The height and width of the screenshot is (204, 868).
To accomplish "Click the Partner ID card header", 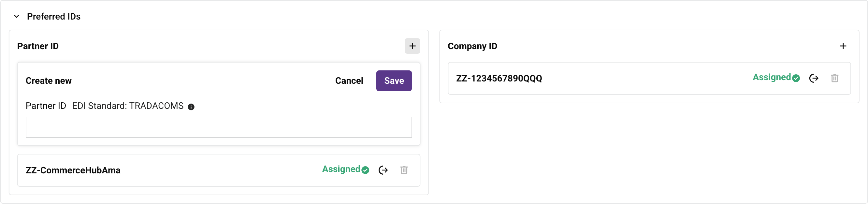I will 38,46.
